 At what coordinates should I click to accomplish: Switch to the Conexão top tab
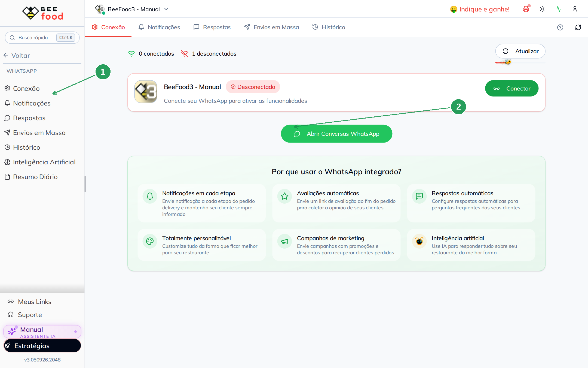(x=108, y=27)
